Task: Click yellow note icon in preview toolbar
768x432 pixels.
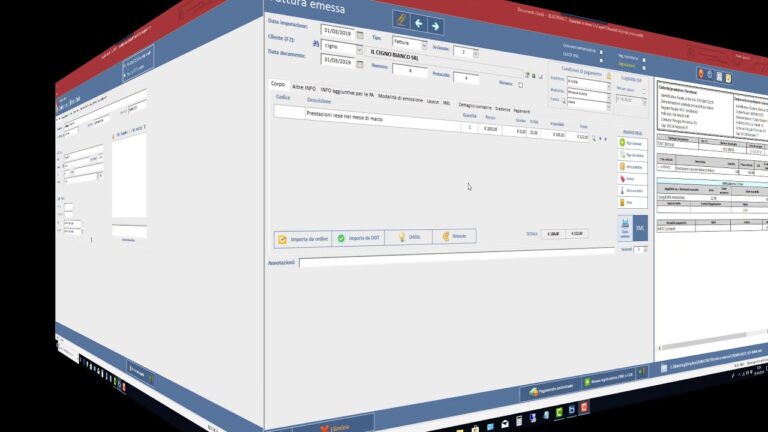Action: coord(728,78)
